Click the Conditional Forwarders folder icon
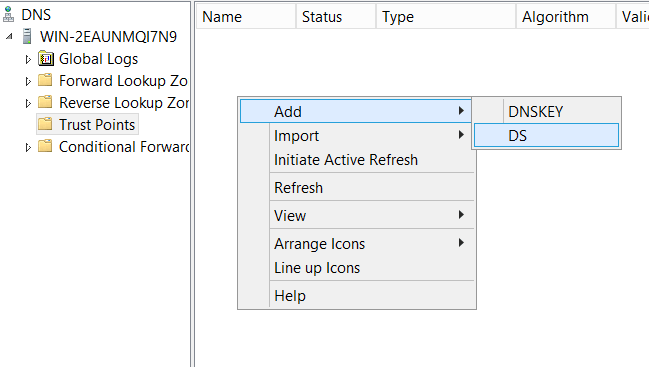The height and width of the screenshot is (367, 649). [45, 146]
